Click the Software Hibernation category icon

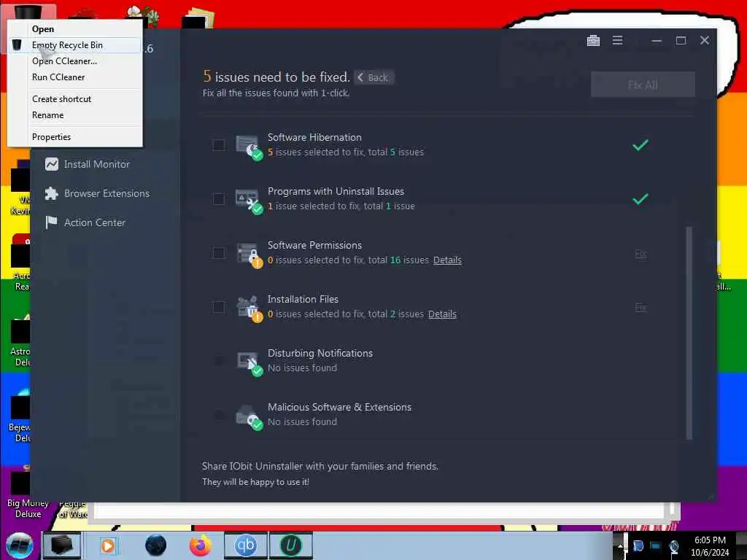pos(248,147)
